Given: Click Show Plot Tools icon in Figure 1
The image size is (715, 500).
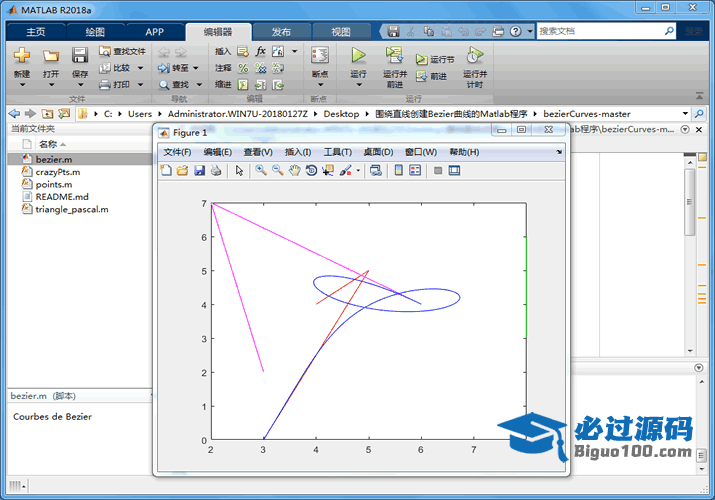Looking at the screenshot, I should [x=454, y=170].
